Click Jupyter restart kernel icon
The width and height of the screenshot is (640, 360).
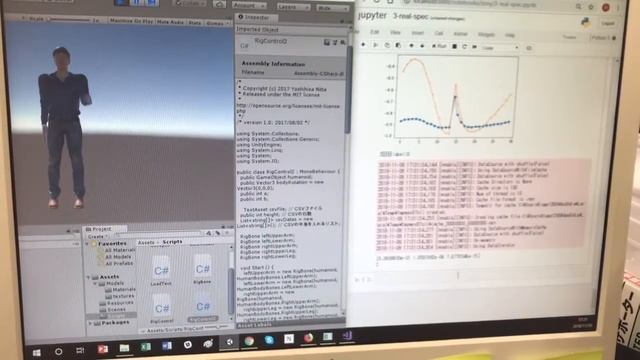pos(464,47)
